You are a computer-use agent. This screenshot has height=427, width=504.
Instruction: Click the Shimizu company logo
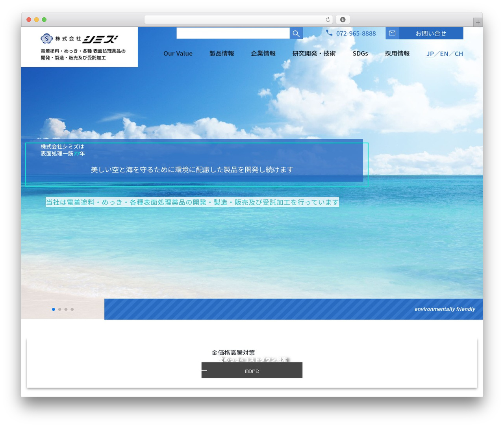[79, 39]
